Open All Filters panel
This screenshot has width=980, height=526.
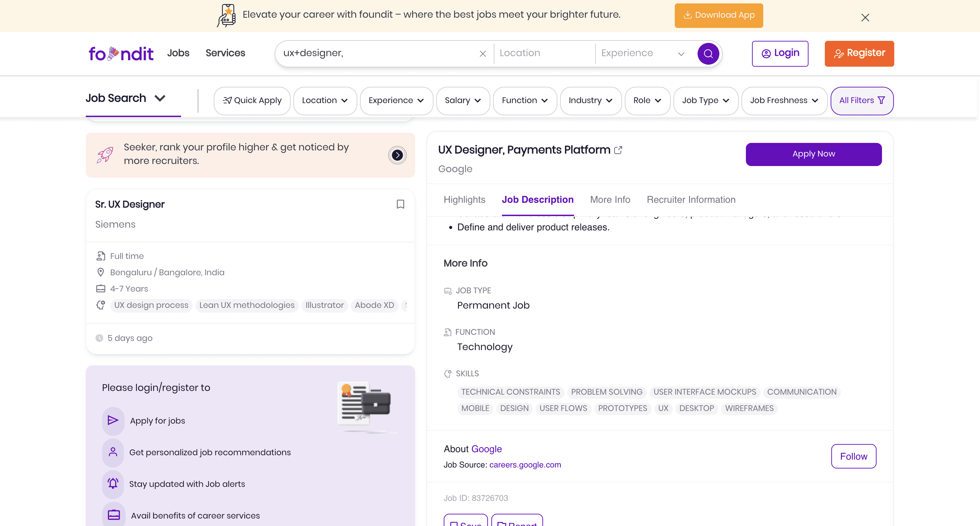click(x=862, y=101)
